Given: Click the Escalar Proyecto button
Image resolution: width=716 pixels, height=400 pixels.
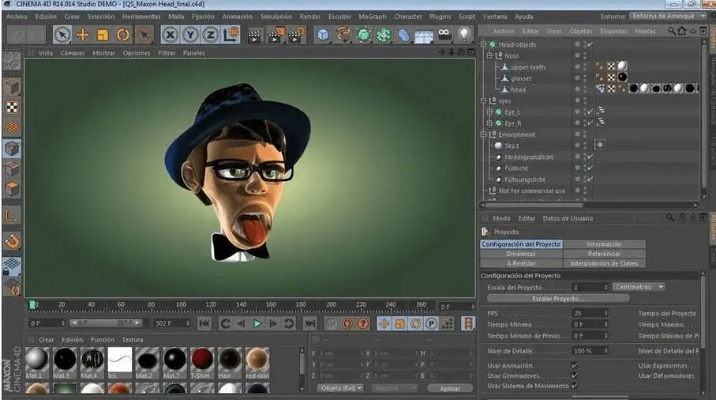Looking at the screenshot, I should (558, 299).
